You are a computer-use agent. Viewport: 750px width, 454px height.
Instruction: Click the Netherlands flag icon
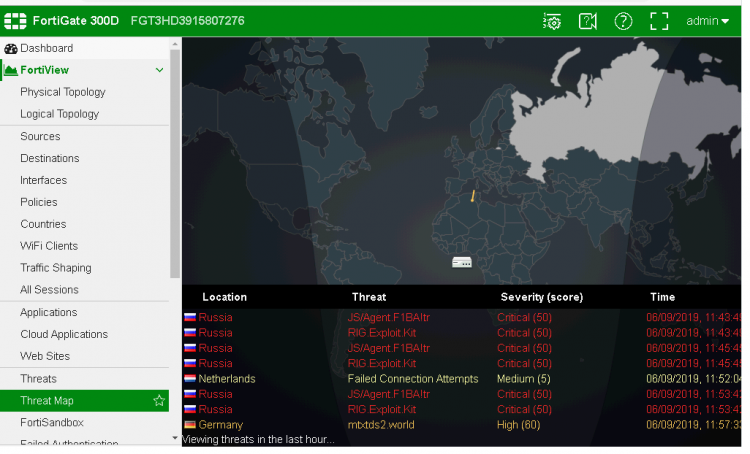point(190,379)
